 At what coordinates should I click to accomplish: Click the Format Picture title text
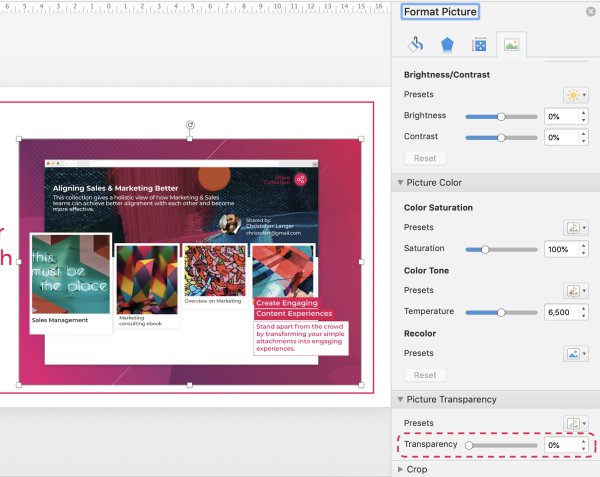[440, 12]
